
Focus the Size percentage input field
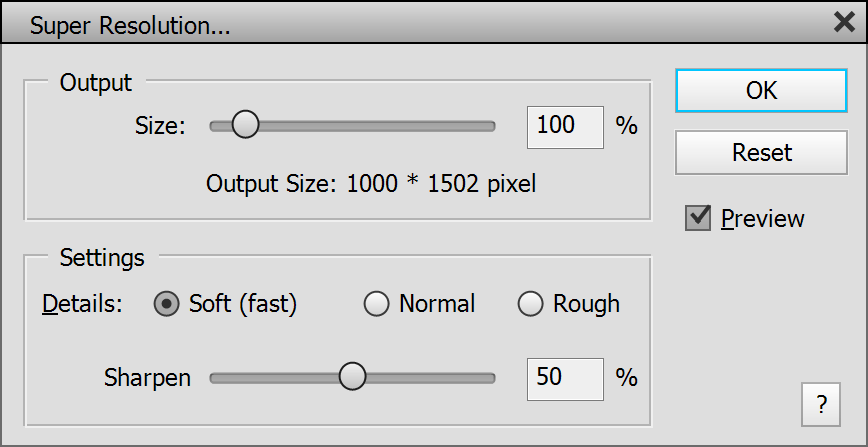565,126
